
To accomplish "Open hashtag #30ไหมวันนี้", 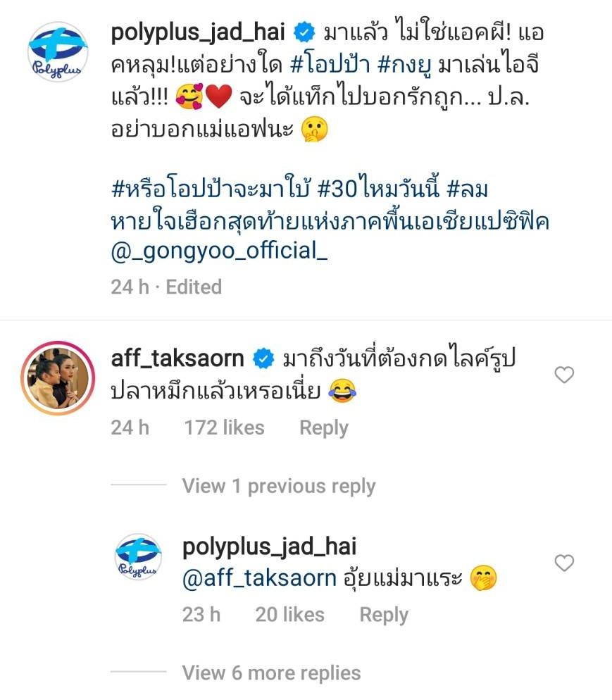I will (378, 189).
